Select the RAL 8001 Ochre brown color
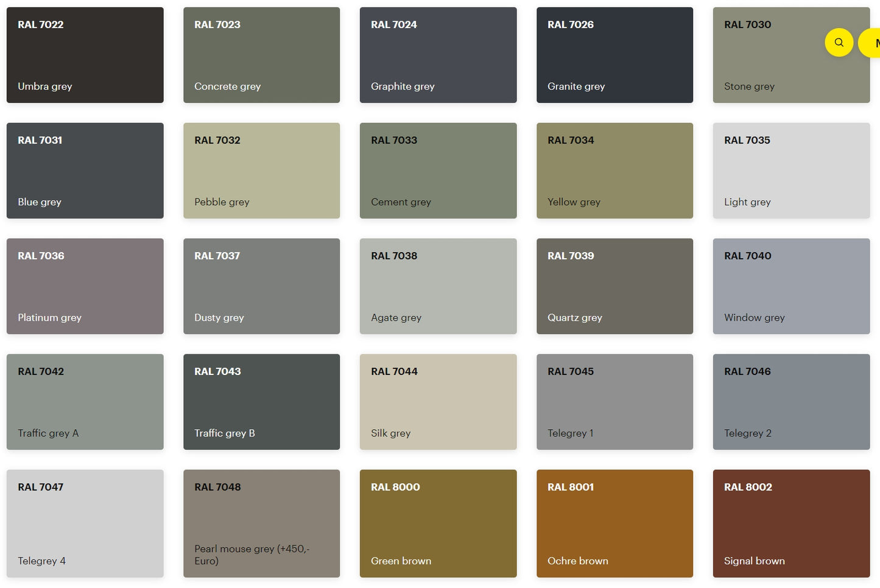This screenshot has height=588, width=880. pyautogui.click(x=614, y=523)
